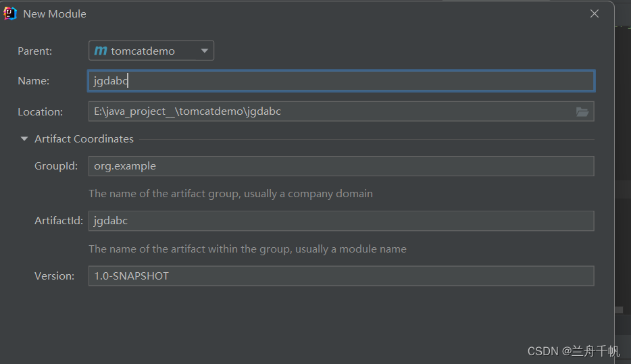Click the IntelliJ IDEA logo in title bar
Screen dimensions: 631x364
[x=10, y=14]
